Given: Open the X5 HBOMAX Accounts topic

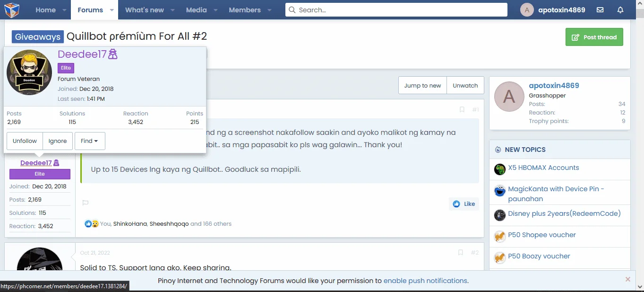Looking at the screenshot, I should pyautogui.click(x=543, y=168).
